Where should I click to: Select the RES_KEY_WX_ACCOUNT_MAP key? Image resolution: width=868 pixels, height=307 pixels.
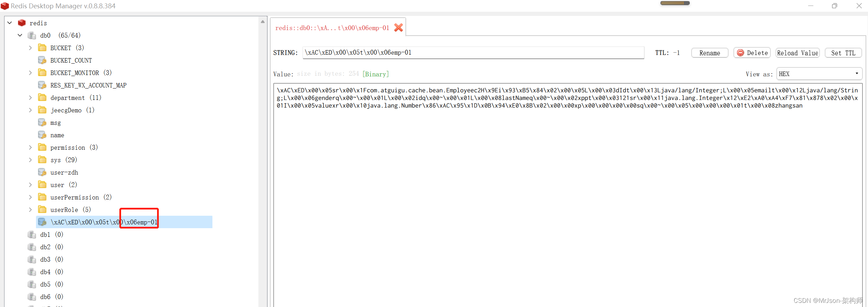88,85
